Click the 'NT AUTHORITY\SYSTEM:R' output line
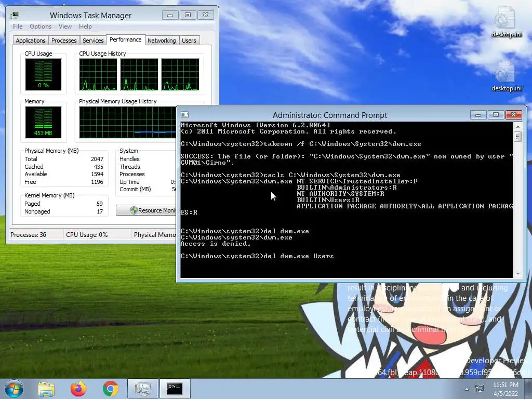The width and height of the screenshot is (532, 399). pos(341,194)
